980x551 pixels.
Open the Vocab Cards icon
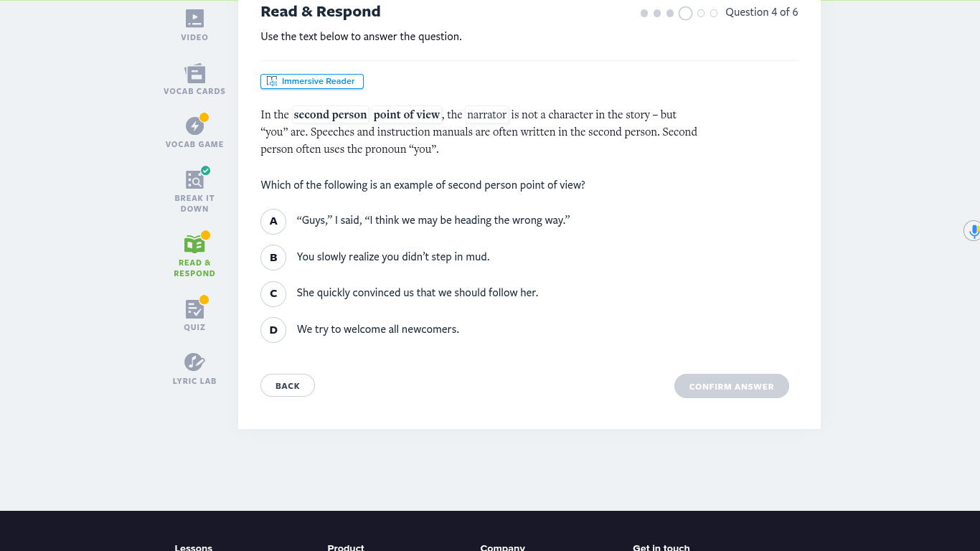tap(194, 73)
